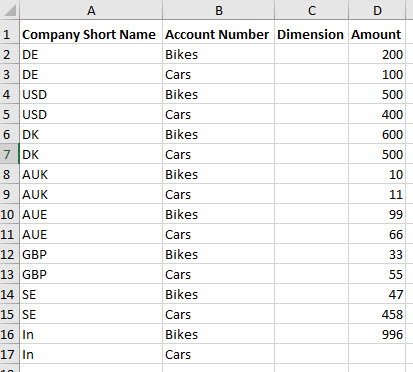Select row 7 header
413x372 pixels.
(9, 154)
